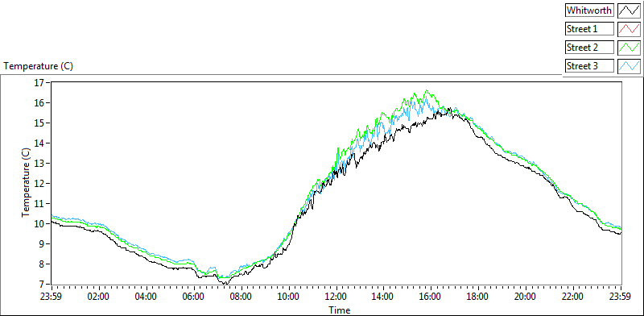This screenshot has height=316, width=644.
Task: Click the 22:00 time axis label
Action: 573,297
